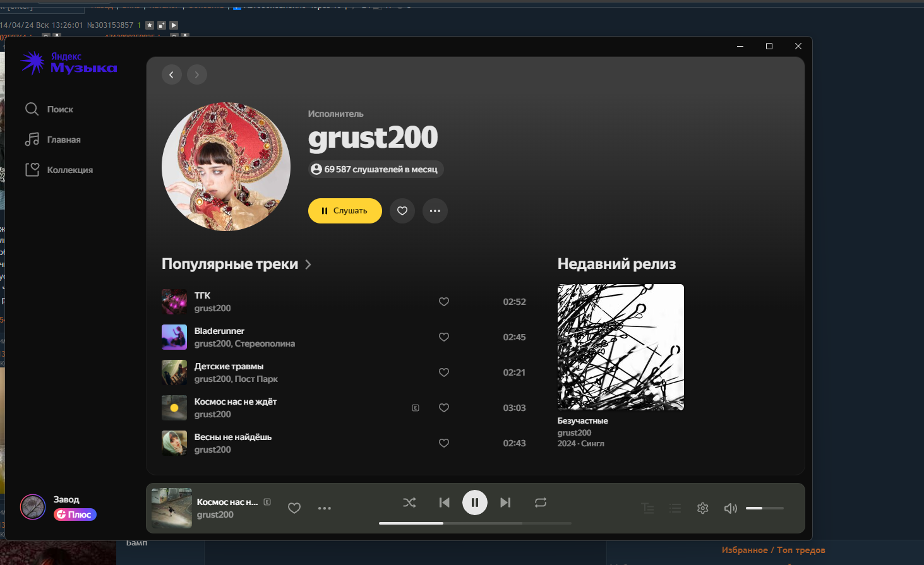The width and height of the screenshot is (924, 565).
Task: Click the 69 587 monthly listeners badge
Action: coord(376,169)
